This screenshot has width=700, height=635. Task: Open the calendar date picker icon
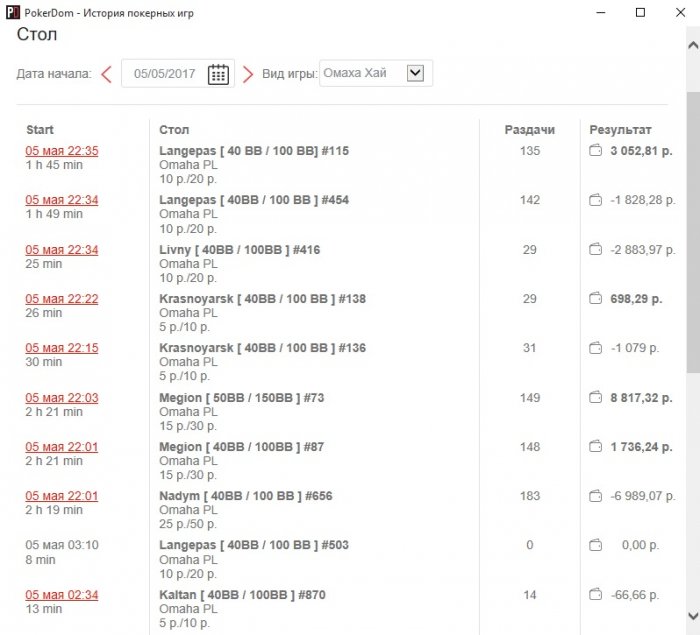coord(218,74)
